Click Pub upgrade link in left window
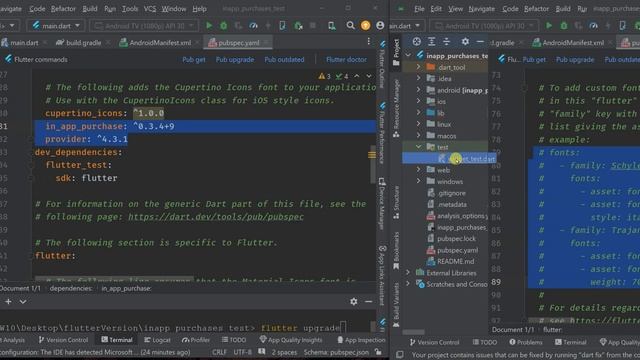This screenshot has width=640, height=360. click(x=235, y=60)
